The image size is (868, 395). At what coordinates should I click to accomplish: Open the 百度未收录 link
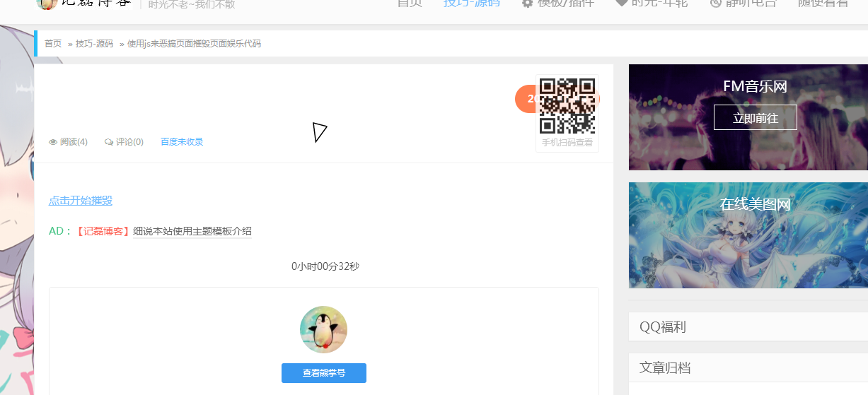tap(182, 142)
